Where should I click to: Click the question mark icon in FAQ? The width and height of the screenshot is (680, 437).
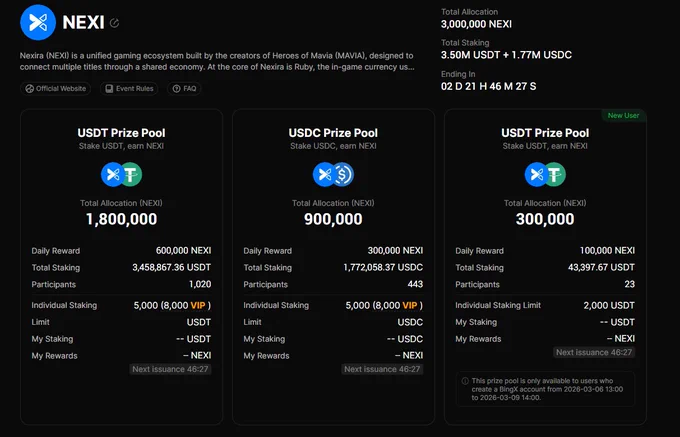tap(177, 88)
